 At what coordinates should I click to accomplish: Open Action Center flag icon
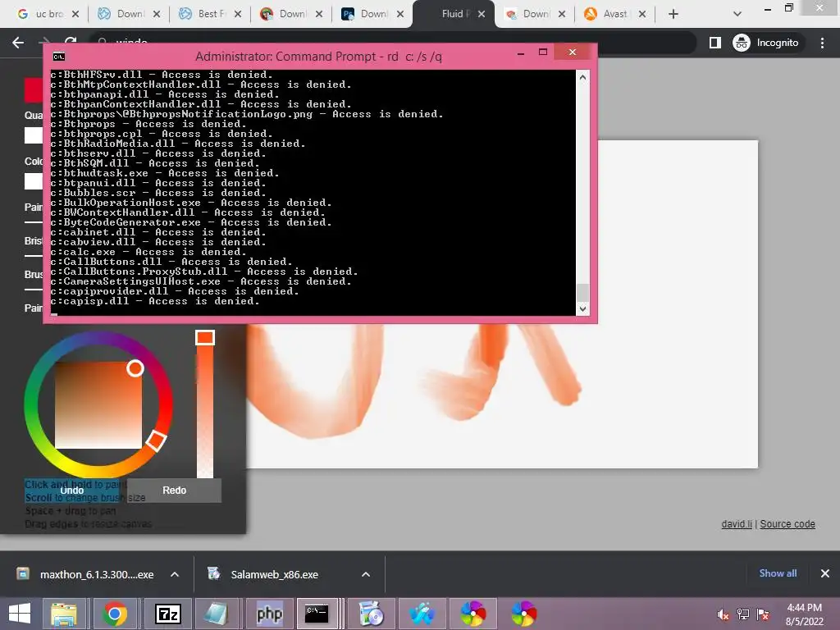pyautogui.click(x=763, y=614)
